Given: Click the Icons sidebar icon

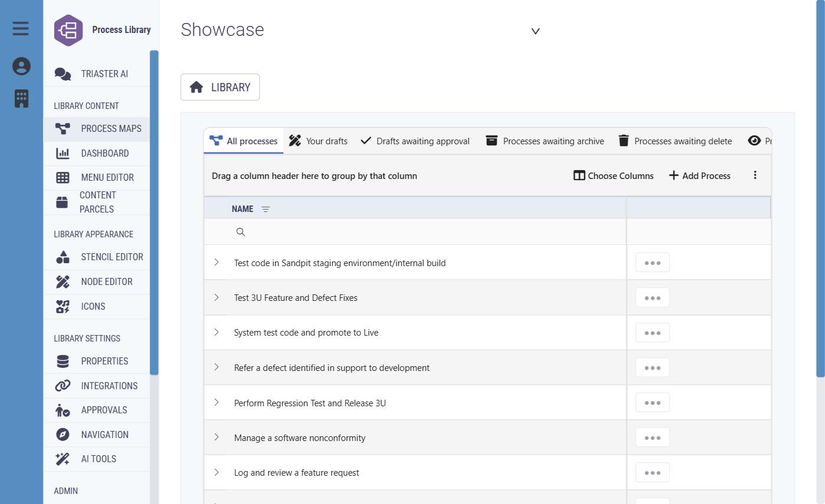Looking at the screenshot, I should point(62,306).
